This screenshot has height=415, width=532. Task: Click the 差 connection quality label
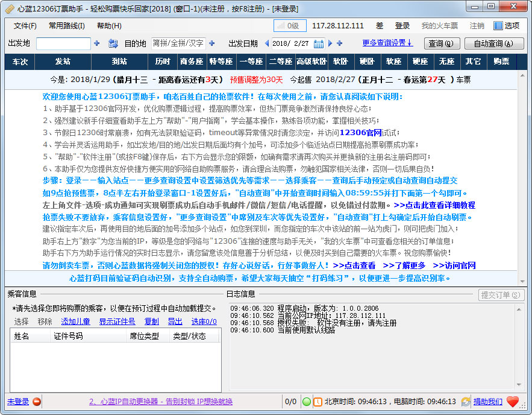click(380, 26)
